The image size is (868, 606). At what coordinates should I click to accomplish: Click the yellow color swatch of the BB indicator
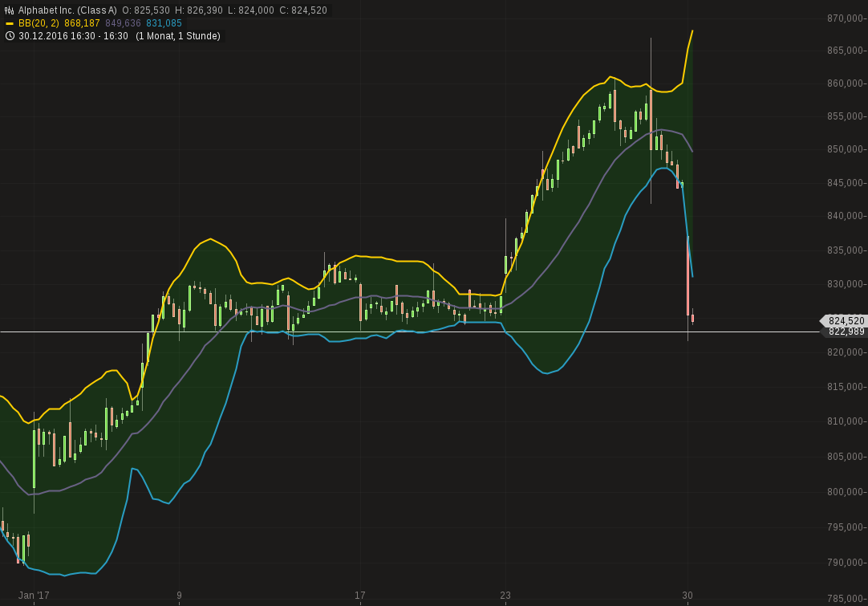point(10,22)
